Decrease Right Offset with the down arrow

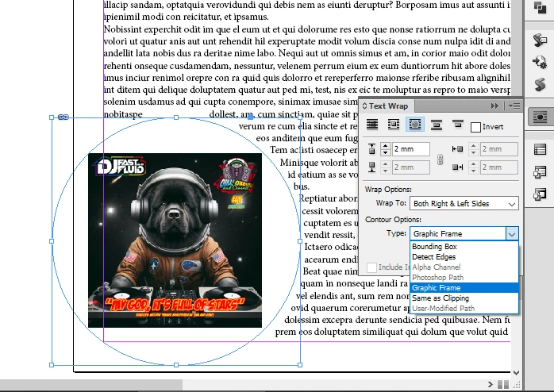point(474,171)
